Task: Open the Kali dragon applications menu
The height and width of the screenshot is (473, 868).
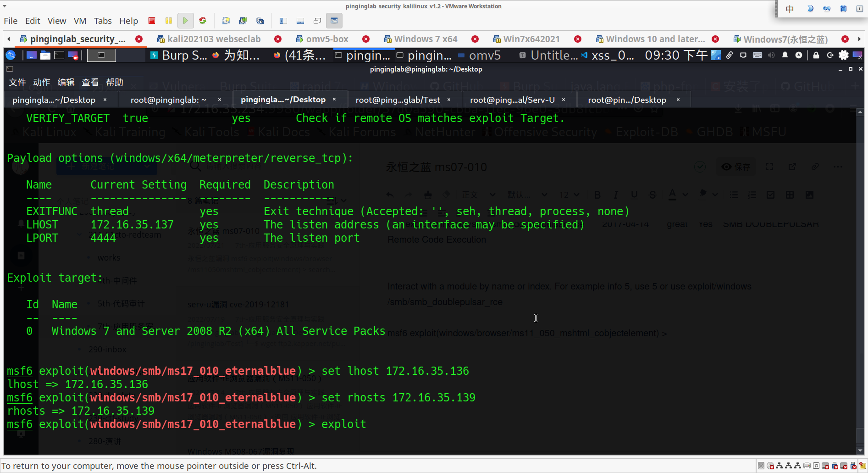Action: (x=11, y=56)
